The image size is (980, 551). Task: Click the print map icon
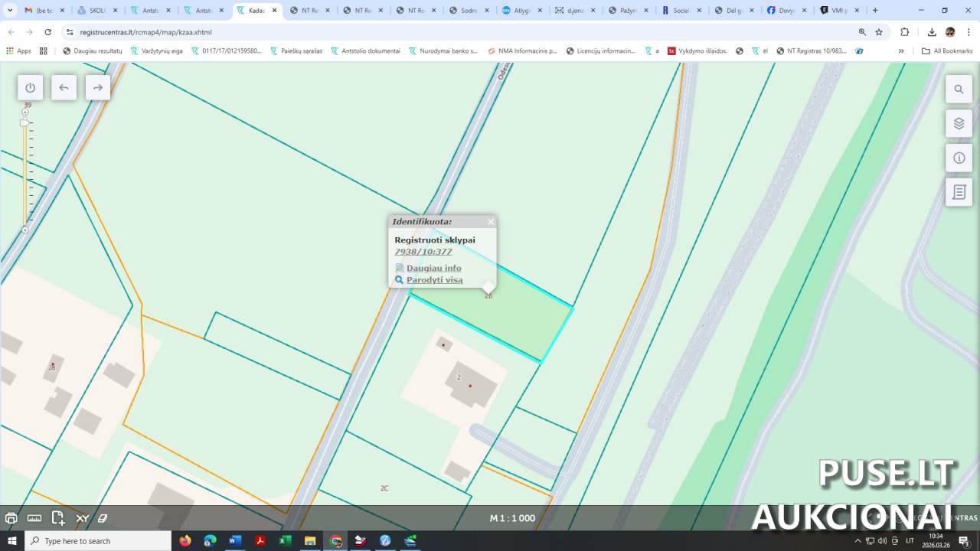click(x=11, y=518)
